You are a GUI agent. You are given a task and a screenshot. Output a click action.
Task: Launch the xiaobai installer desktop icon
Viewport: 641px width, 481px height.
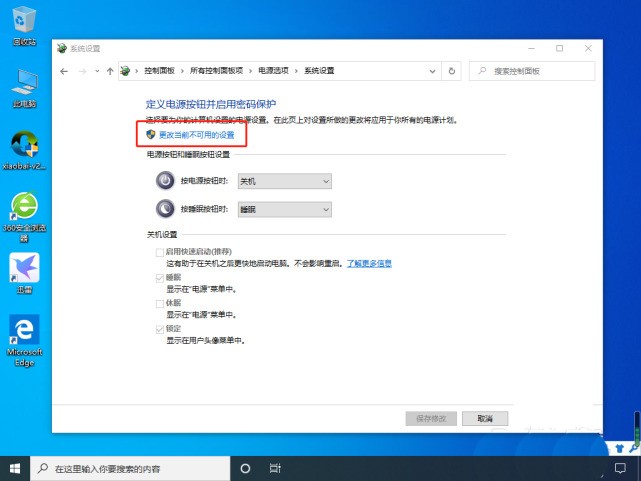coord(24,150)
